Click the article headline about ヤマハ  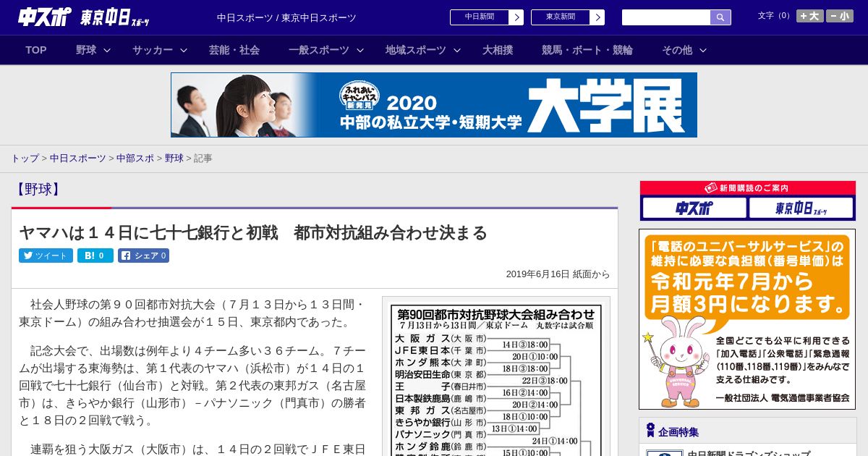point(253,232)
